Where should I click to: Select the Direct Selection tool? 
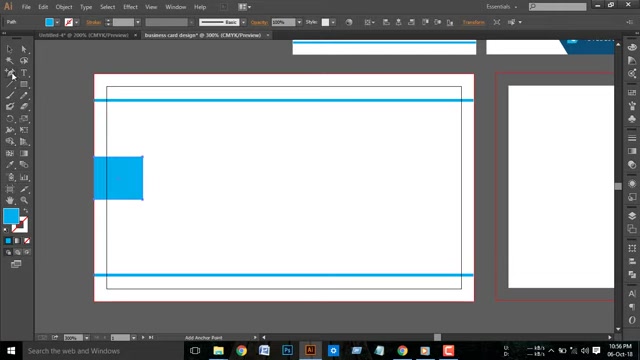click(24, 49)
